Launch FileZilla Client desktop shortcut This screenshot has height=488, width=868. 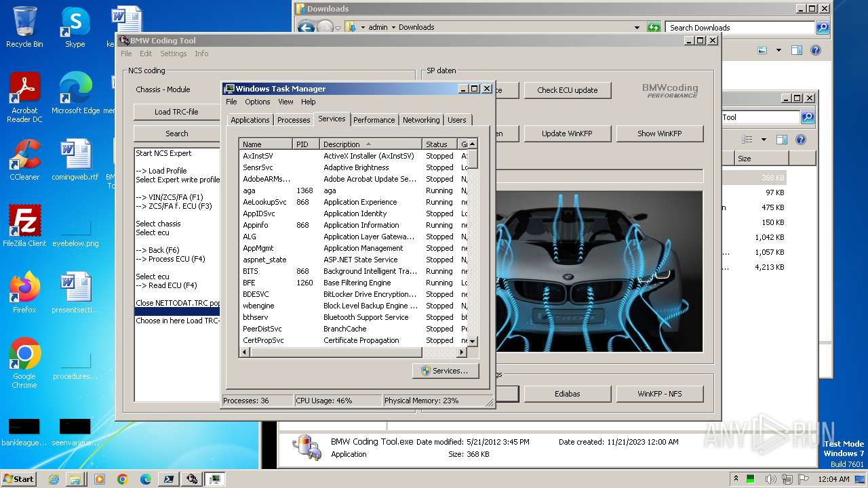pos(24,226)
